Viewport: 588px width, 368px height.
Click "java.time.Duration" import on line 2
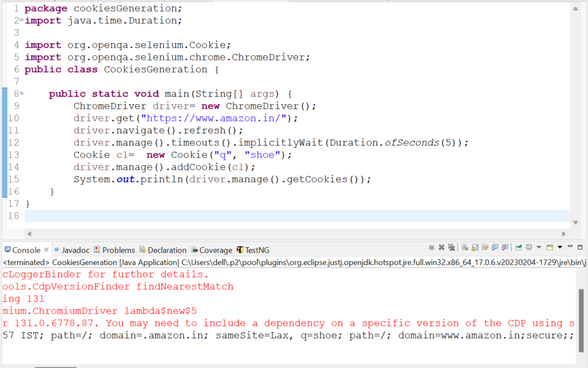tap(122, 21)
